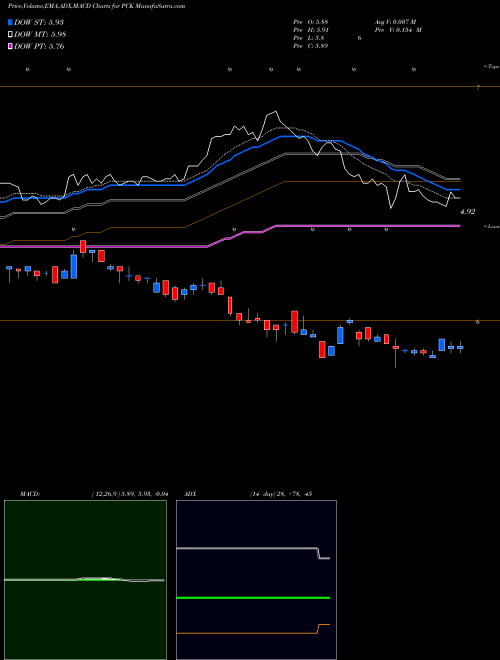The image size is (500, 660).
Task: Open the dark blue ADX indicator panel
Action: 256,580
